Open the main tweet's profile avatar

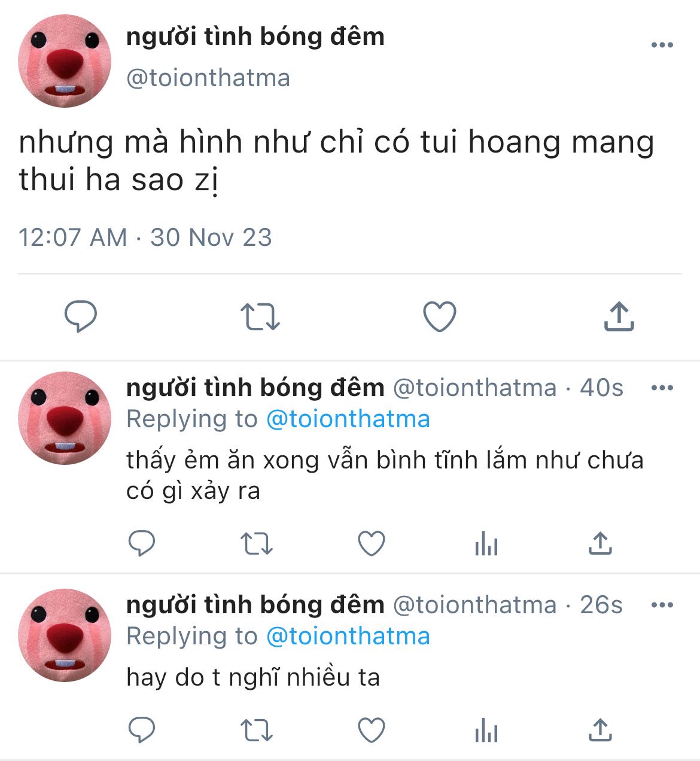point(65,61)
